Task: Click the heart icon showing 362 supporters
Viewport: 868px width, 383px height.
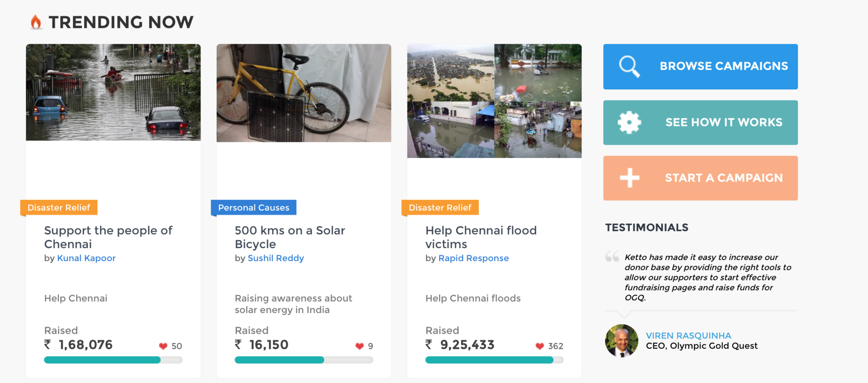Action: pos(540,346)
